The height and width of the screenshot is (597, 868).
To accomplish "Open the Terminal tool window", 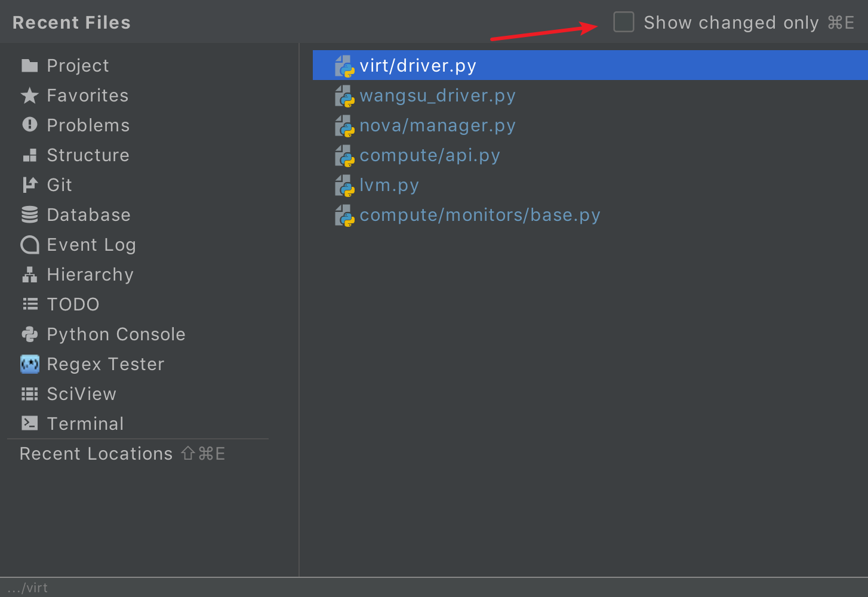I will (85, 424).
